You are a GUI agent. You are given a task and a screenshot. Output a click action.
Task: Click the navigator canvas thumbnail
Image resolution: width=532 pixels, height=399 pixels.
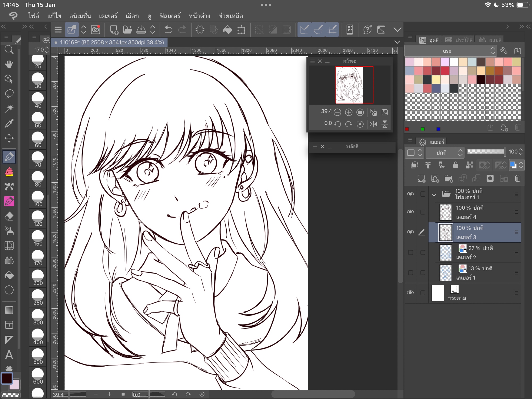pyautogui.click(x=349, y=85)
